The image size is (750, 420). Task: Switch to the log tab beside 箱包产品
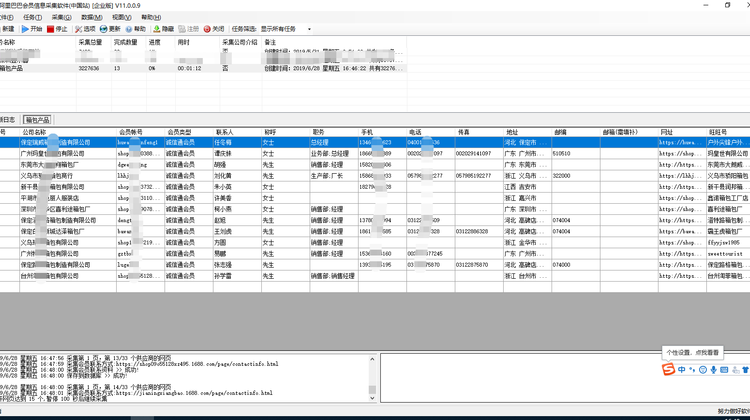click(8, 120)
